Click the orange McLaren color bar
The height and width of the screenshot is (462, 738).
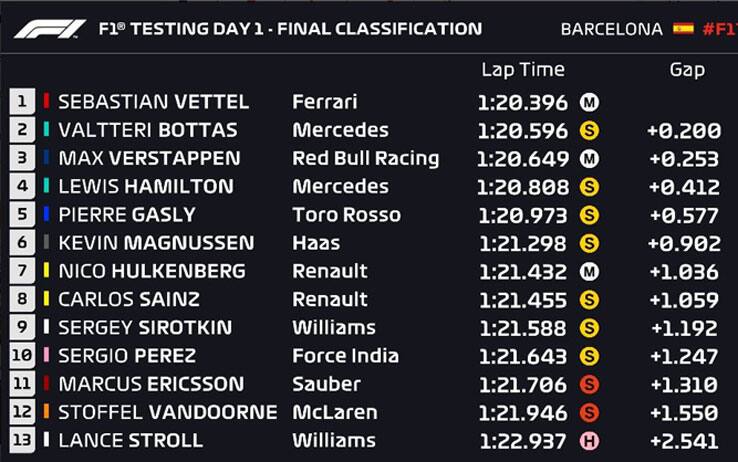click(x=46, y=412)
